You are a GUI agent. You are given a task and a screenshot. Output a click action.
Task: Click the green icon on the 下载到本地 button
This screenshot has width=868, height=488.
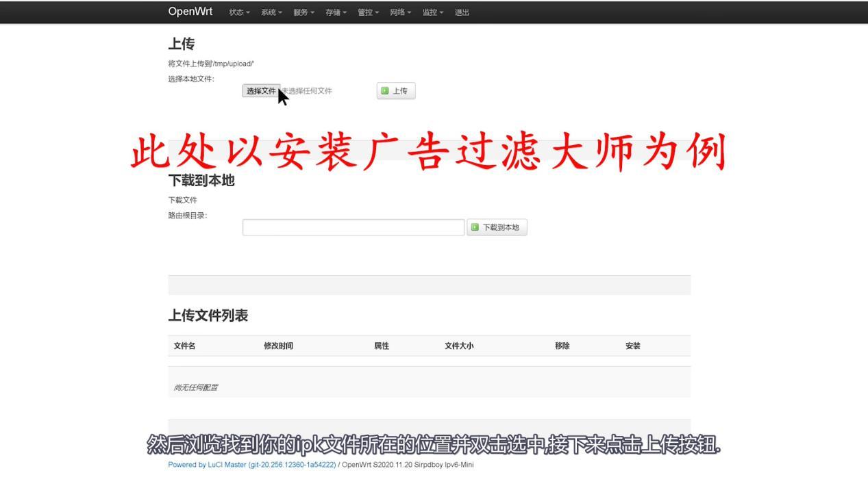[x=475, y=227]
